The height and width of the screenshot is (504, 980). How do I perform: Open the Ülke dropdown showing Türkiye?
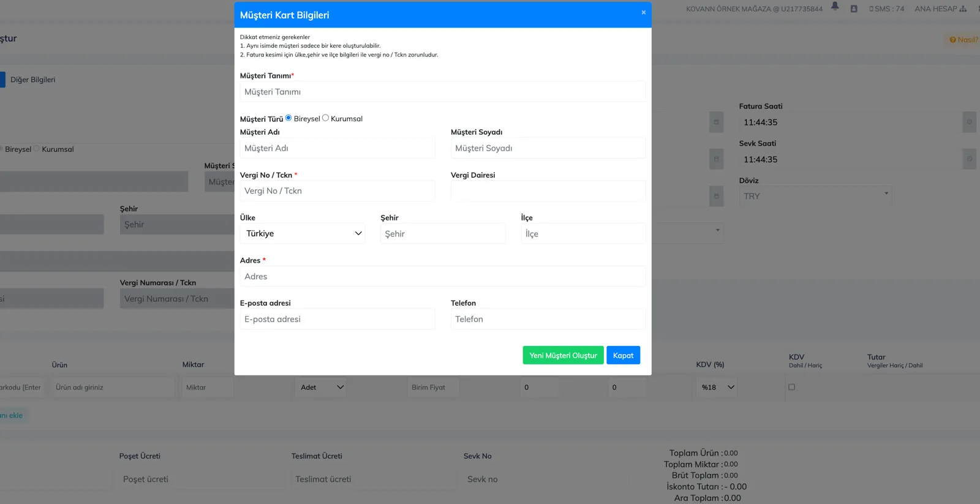[303, 233]
